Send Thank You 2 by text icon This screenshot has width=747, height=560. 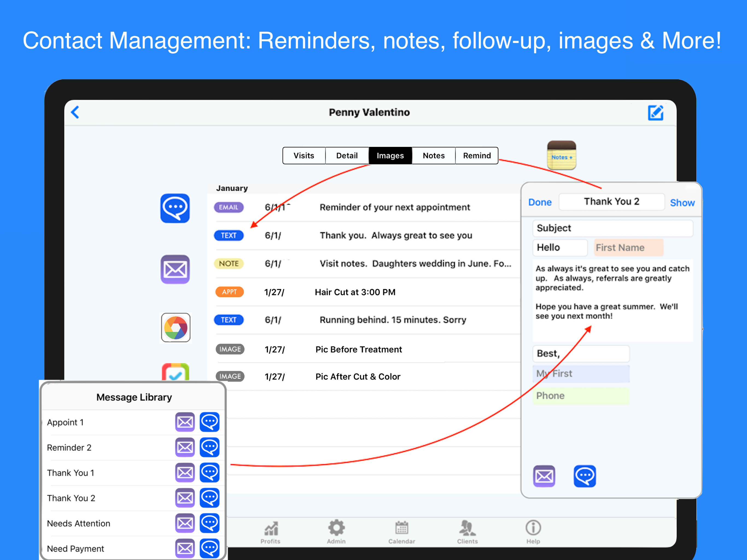(210, 498)
